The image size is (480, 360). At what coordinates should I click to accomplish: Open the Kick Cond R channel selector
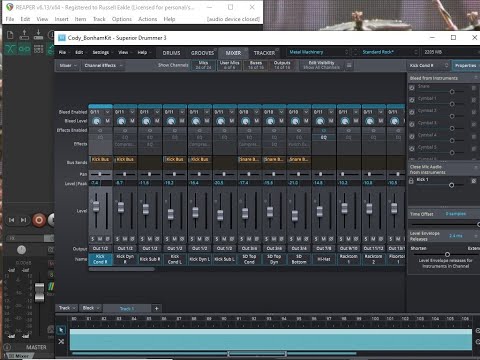[429, 66]
